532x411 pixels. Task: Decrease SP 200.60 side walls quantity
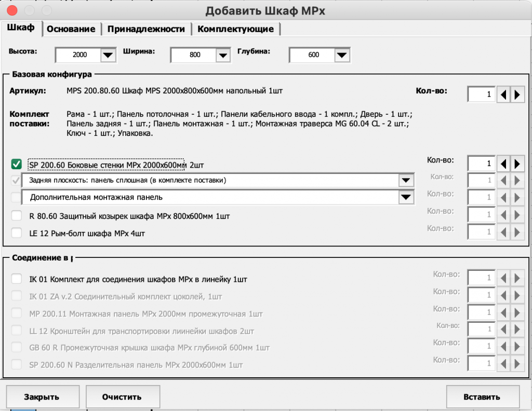point(503,163)
